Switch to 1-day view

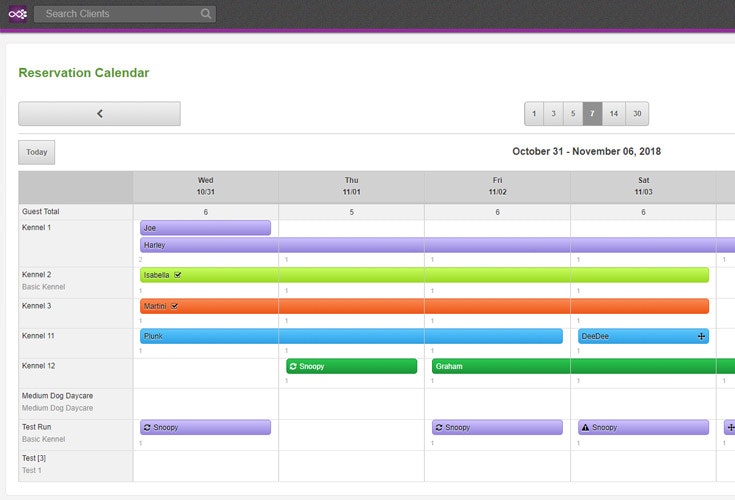click(534, 113)
